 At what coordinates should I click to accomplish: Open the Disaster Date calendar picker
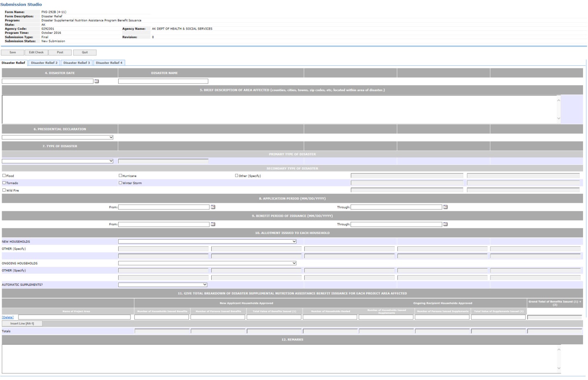tap(97, 81)
